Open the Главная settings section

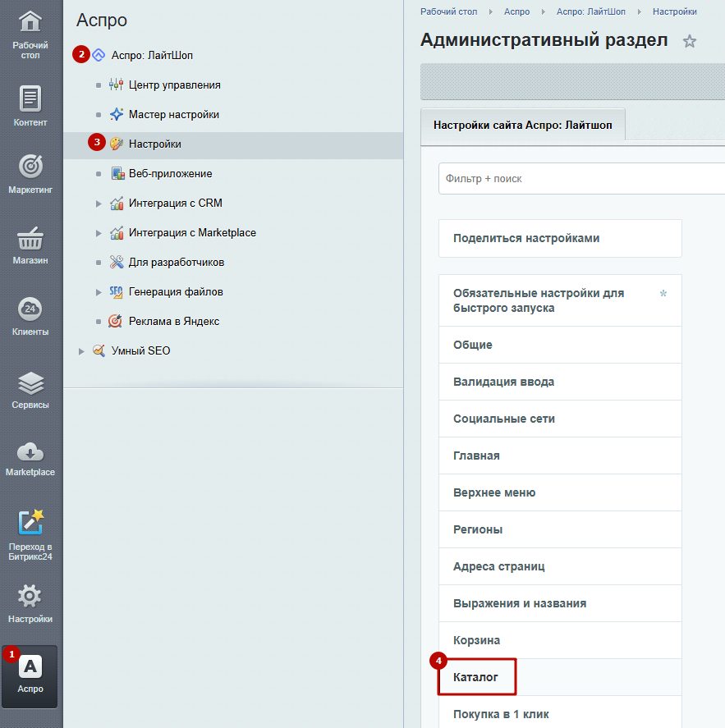coord(560,456)
